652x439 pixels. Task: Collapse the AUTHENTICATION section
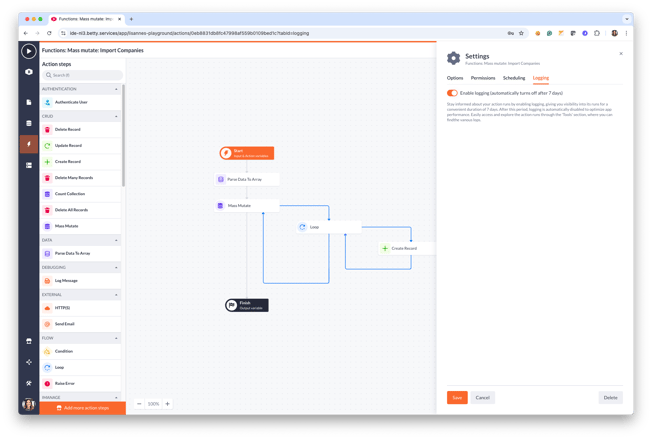pos(117,88)
